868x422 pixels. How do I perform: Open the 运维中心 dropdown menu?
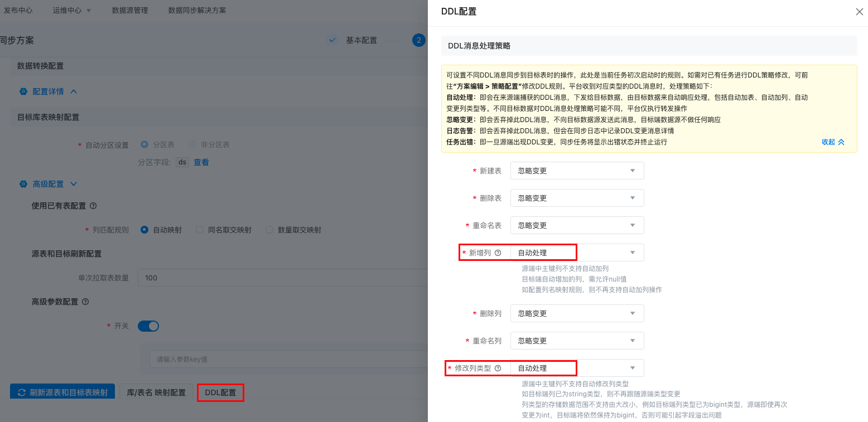coord(72,10)
